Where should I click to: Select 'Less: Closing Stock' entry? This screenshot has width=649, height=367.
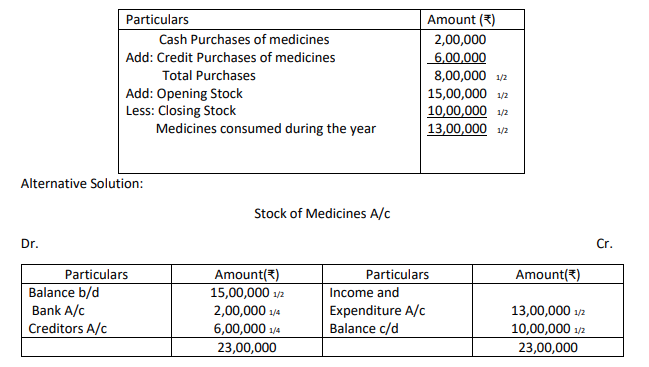click(181, 111)
